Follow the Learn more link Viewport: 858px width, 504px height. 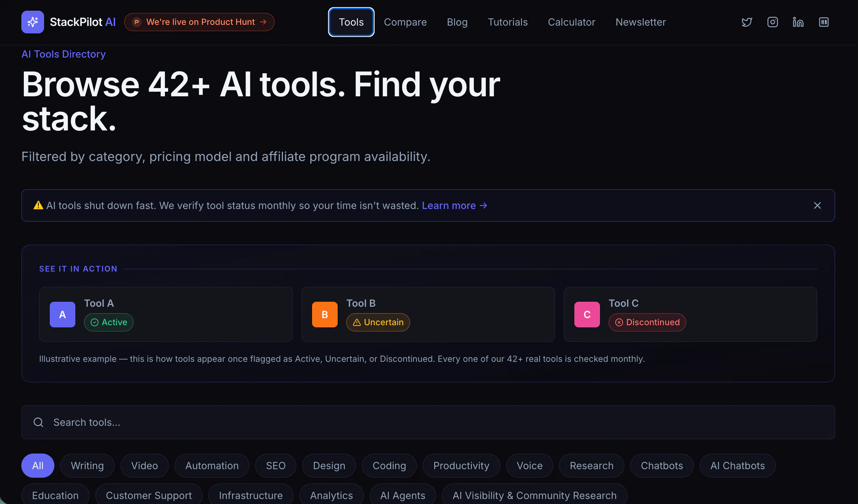pos(454,205)
